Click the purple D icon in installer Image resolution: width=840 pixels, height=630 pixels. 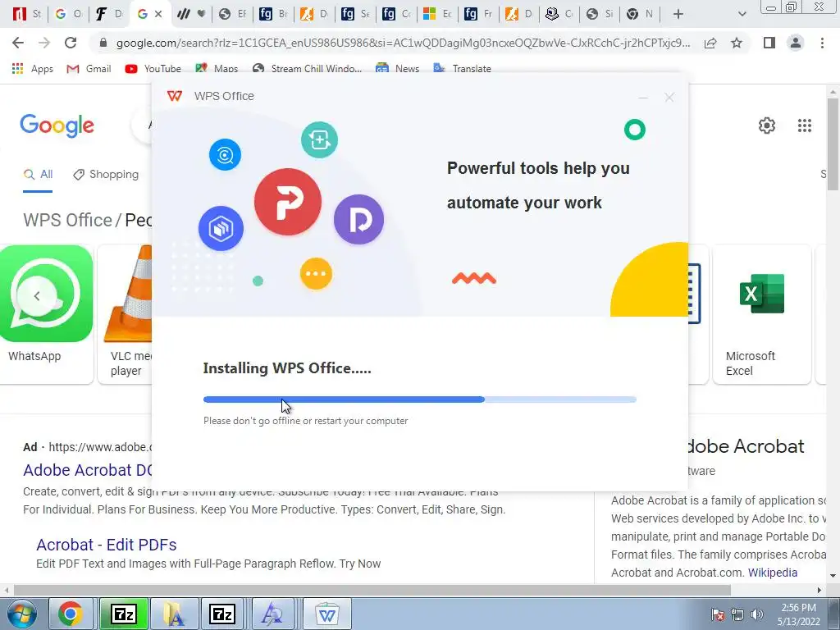pos(359,219)
